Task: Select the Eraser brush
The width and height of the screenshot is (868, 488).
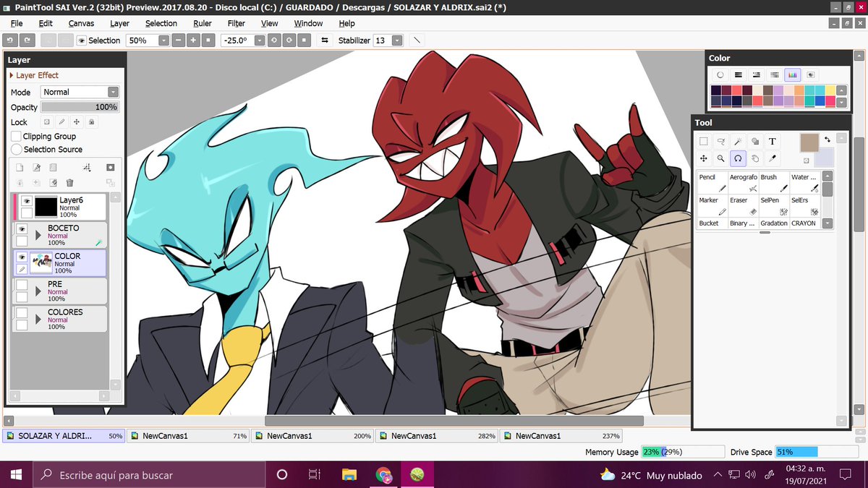Action: [x=743, y=205]
